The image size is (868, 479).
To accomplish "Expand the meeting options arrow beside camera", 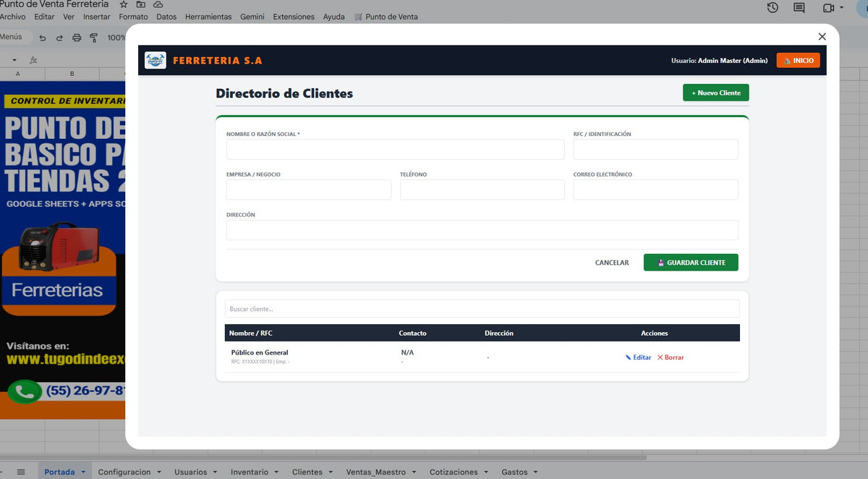I will coord(842,8).
